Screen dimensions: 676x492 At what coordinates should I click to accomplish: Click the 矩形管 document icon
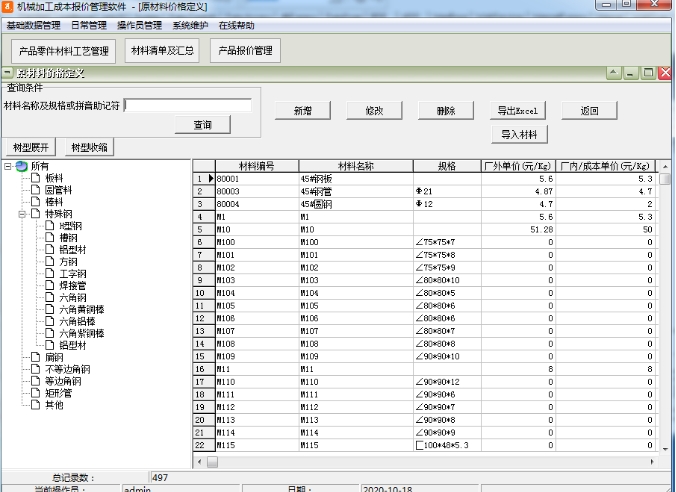[x=36, y=393]
